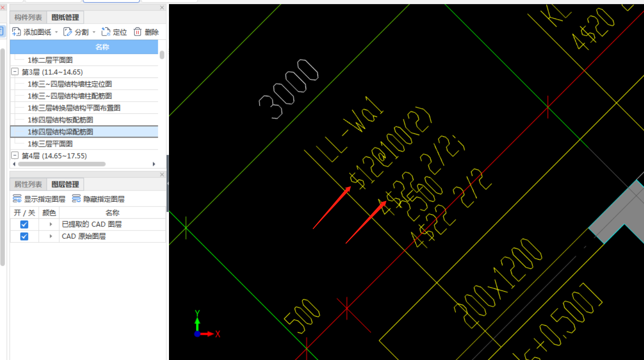The width and height of the screenshot is (644, 360).
Task: Collapse the 第3层 (11.4~14.65) node
Action: tap(15, 72)
